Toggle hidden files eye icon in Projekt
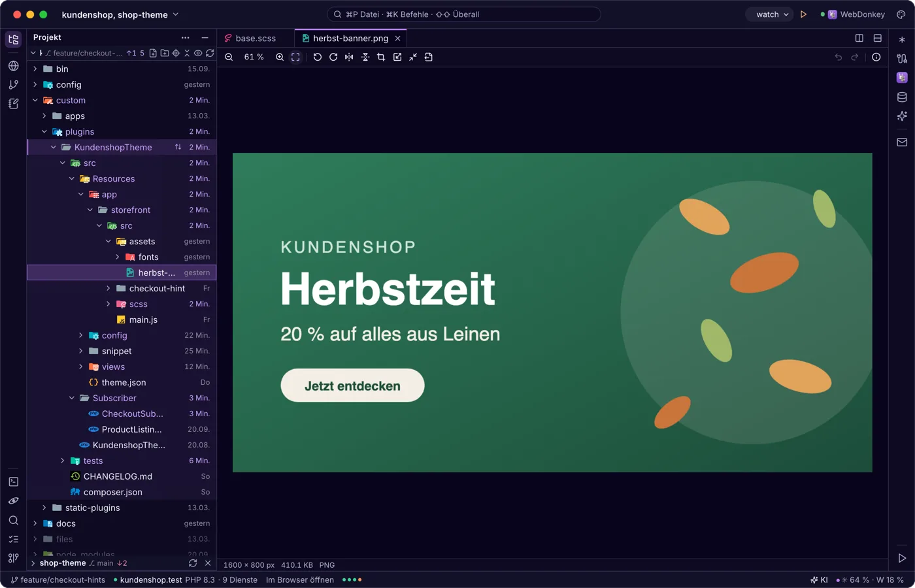Screen dimensions: 915x588 pos(198,53)
